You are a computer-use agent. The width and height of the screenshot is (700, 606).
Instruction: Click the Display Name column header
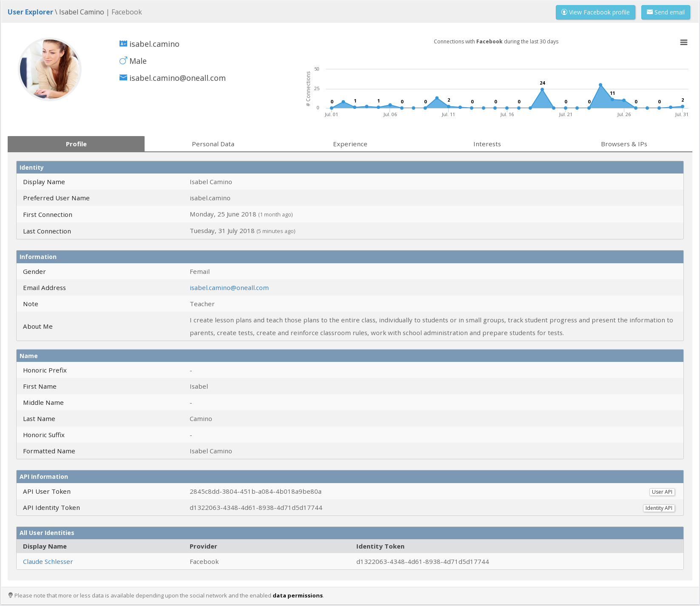pos(45,546)
